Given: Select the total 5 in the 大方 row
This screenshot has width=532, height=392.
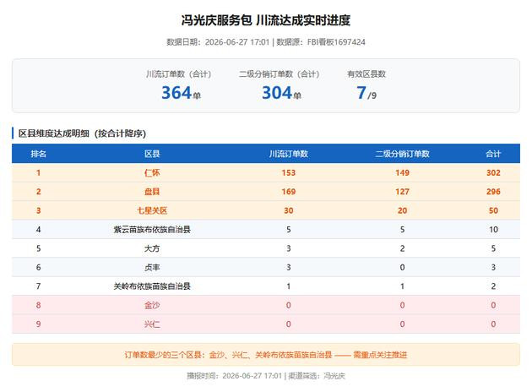Looking at the screenshot, I should pos(493,248).
